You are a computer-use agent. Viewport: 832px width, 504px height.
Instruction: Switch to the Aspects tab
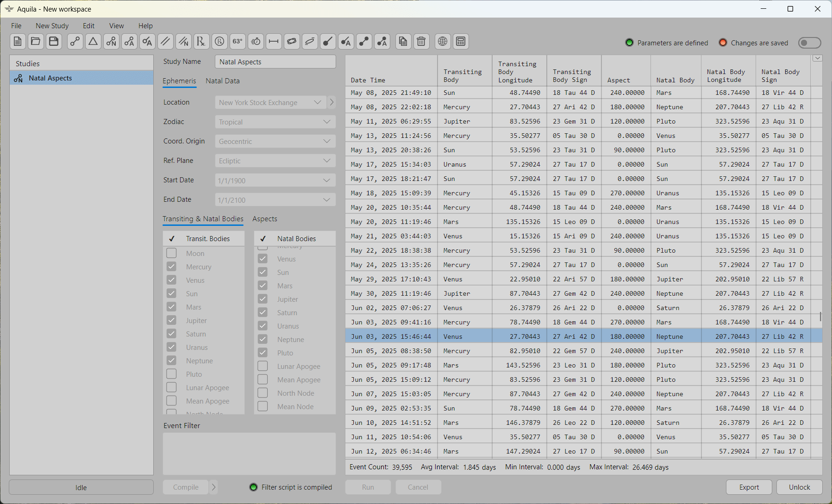265,219
